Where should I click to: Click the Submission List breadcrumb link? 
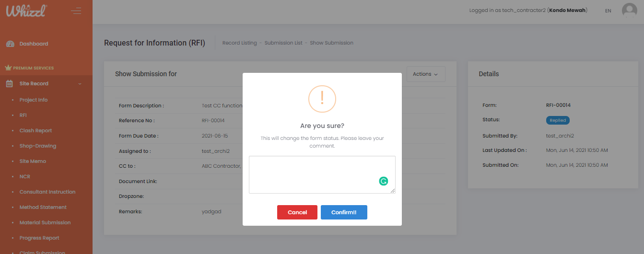click(x=283, y=43)
